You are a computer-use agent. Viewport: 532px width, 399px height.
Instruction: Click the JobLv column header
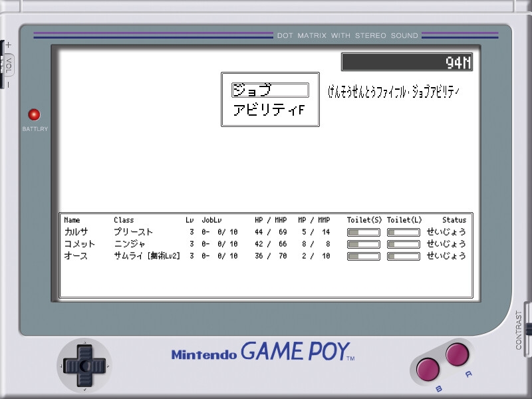click(x=211, y=220)
